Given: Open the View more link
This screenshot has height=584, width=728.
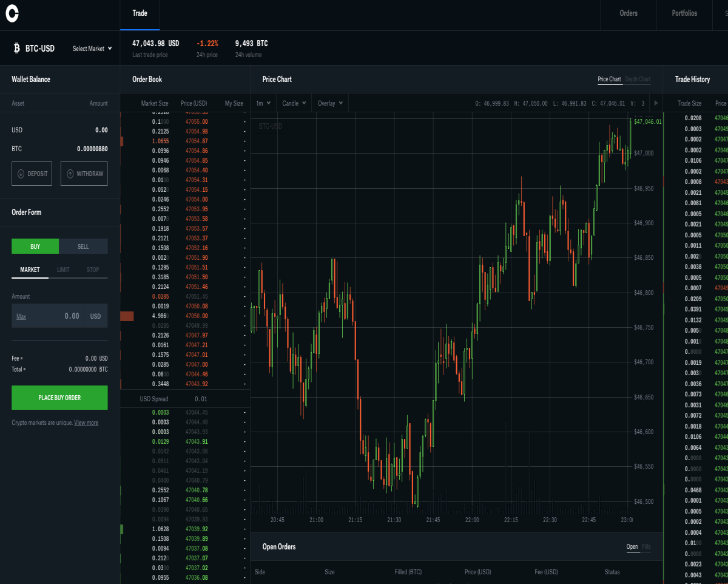Looking at the screenshot, I should click(x=86, y=423).
